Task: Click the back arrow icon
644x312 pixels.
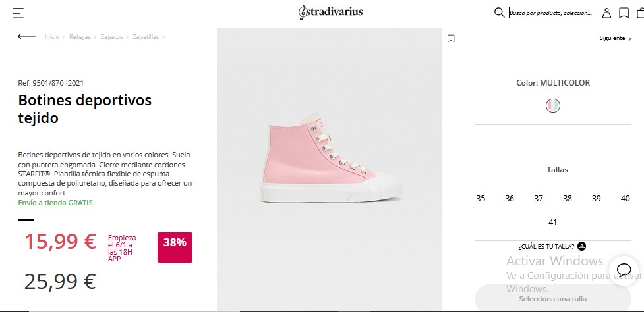Action: [26, 37]
